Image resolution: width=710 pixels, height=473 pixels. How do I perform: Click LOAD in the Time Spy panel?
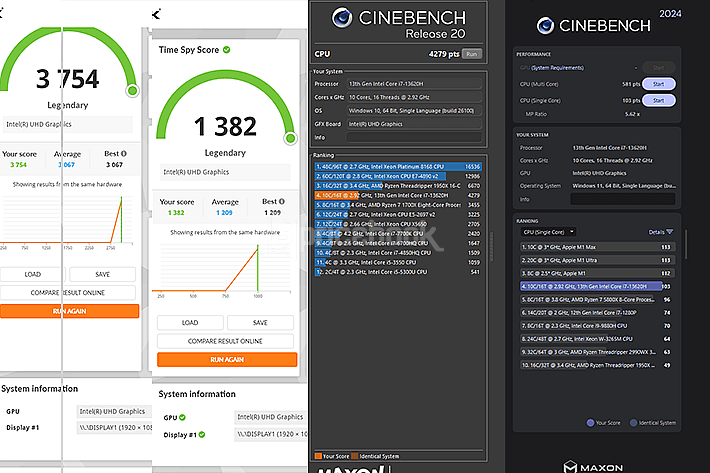190,322
